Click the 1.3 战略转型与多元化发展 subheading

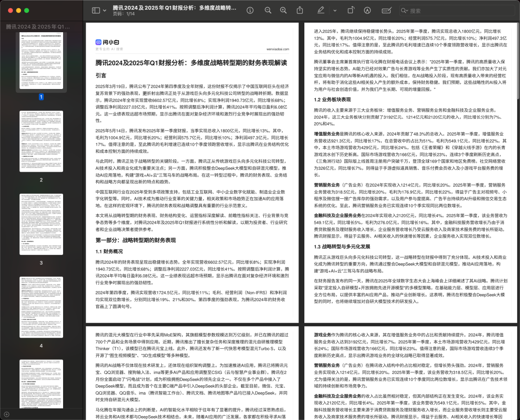click(x=342, y=247)
